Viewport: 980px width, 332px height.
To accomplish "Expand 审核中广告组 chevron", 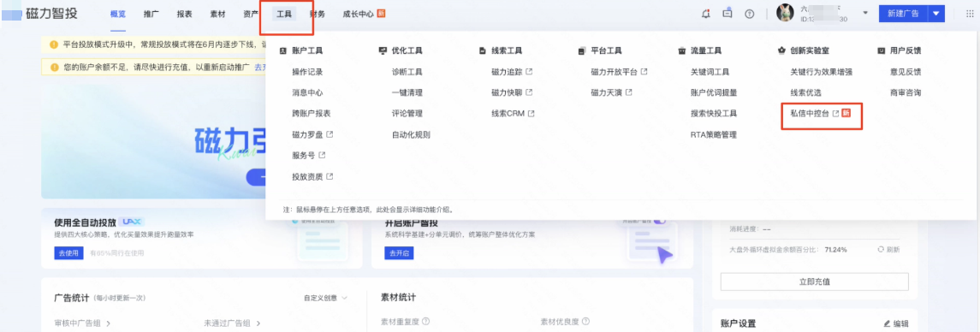I will 109,323.
